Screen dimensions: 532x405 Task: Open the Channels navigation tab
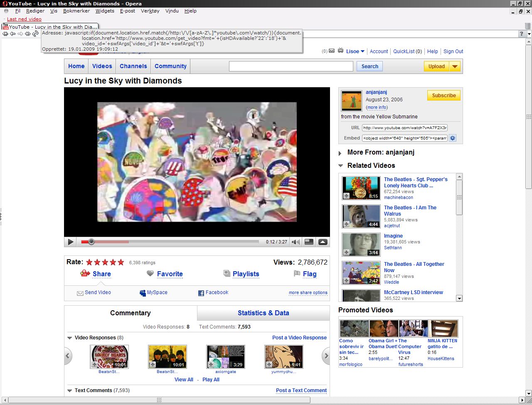(x=133, y=66)
